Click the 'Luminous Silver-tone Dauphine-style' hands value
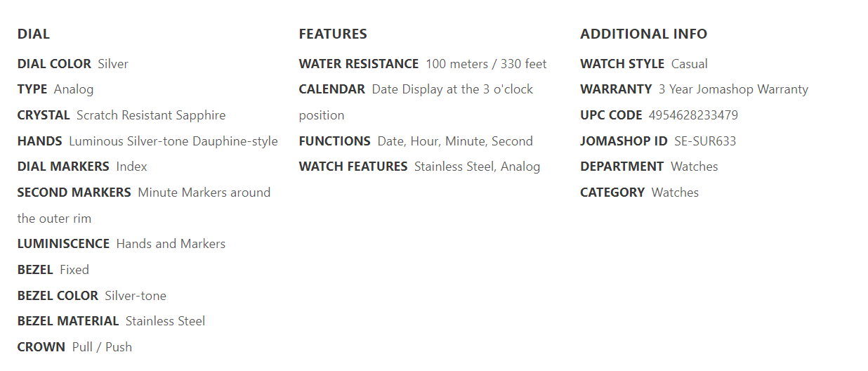868x371 pixels. pos(173,141)
